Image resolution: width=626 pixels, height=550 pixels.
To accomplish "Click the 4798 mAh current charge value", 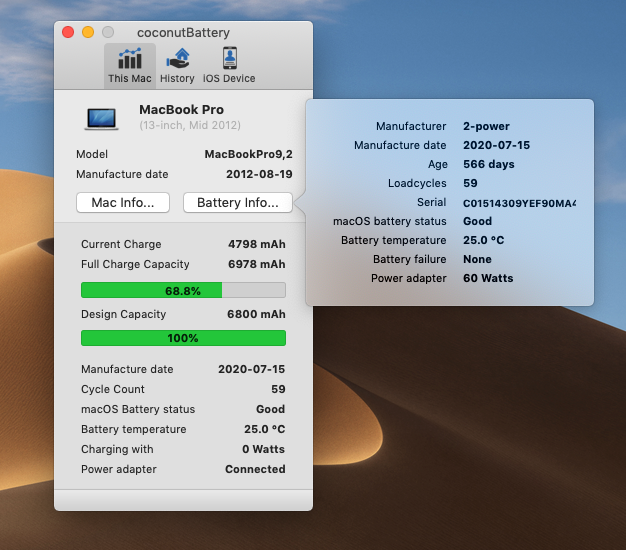I will 257,244.
